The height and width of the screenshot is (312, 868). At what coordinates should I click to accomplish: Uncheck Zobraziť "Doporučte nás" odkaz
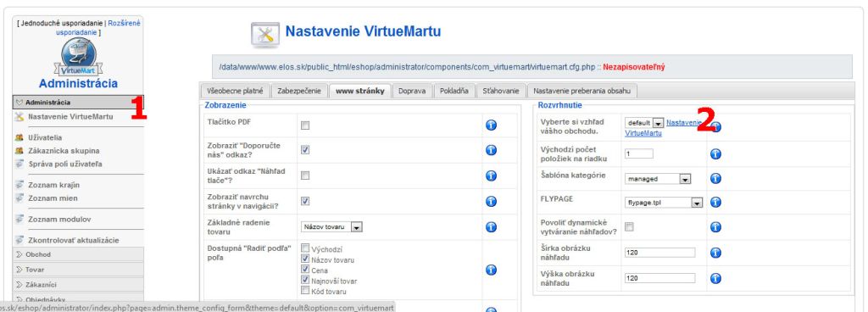pos(305,150)
